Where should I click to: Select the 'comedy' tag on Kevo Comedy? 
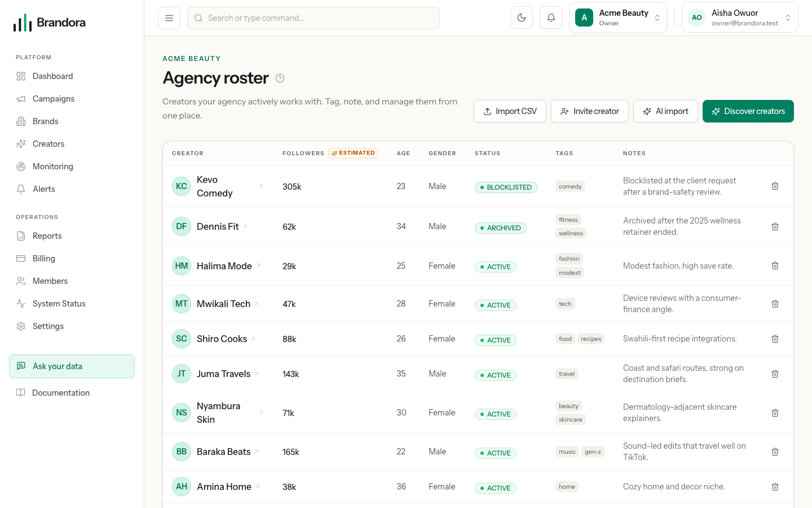pyautogui.click(x=570, y=186)
